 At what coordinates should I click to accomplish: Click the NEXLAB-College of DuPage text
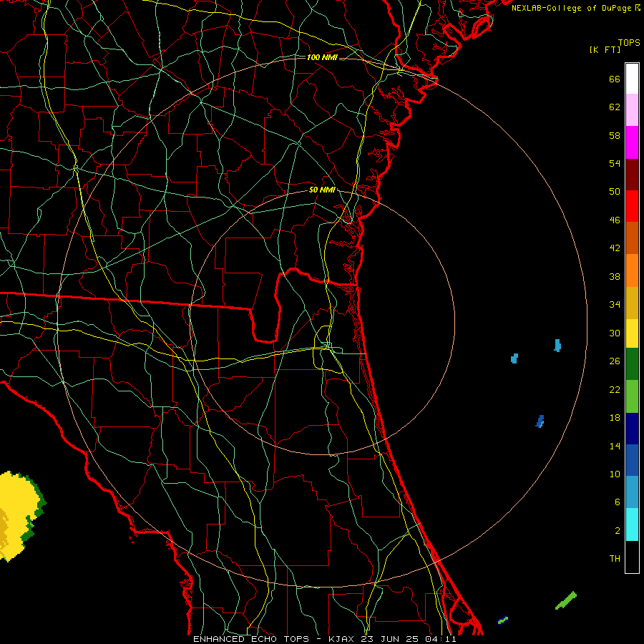571,8
